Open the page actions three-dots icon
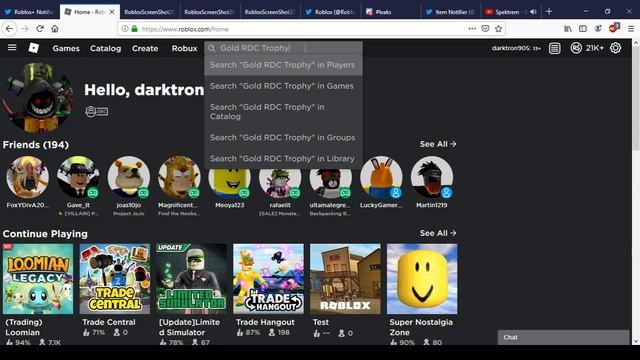640x360 pixels. click(x=472, y=29)
